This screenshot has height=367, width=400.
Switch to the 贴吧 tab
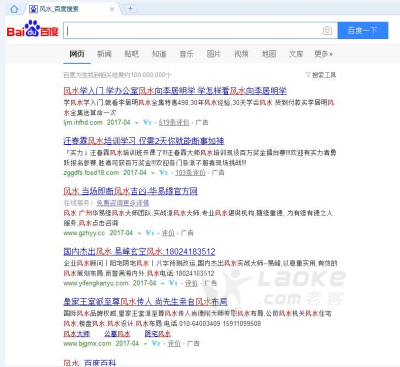pos(132,54)
